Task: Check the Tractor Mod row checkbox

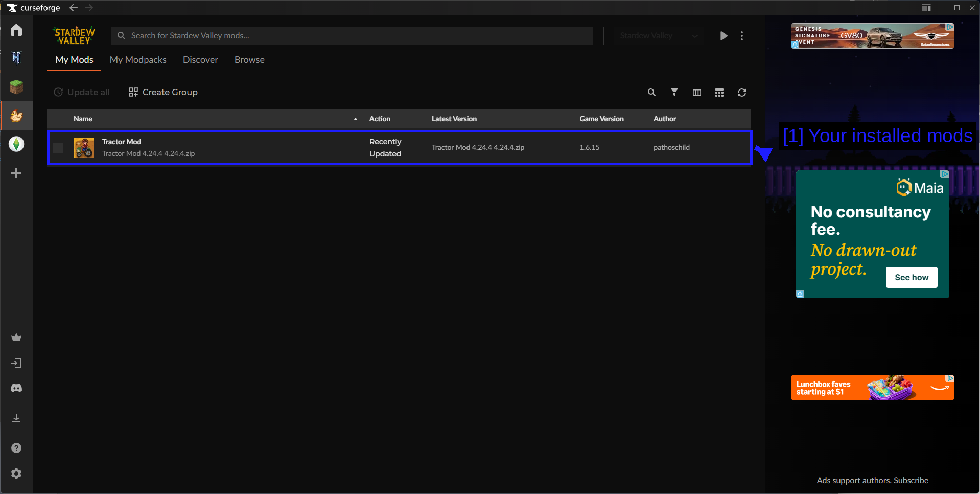Action: click(x=58, y=148)
